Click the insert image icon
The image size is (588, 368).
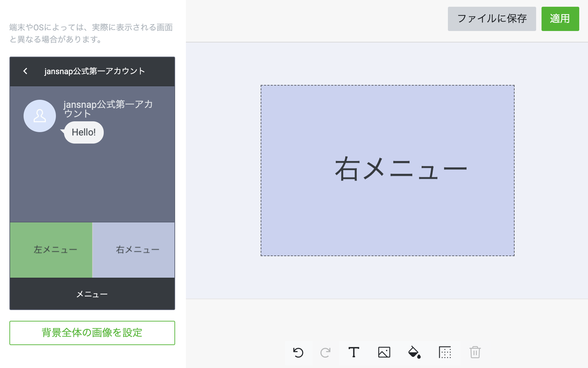pos(384,352)
